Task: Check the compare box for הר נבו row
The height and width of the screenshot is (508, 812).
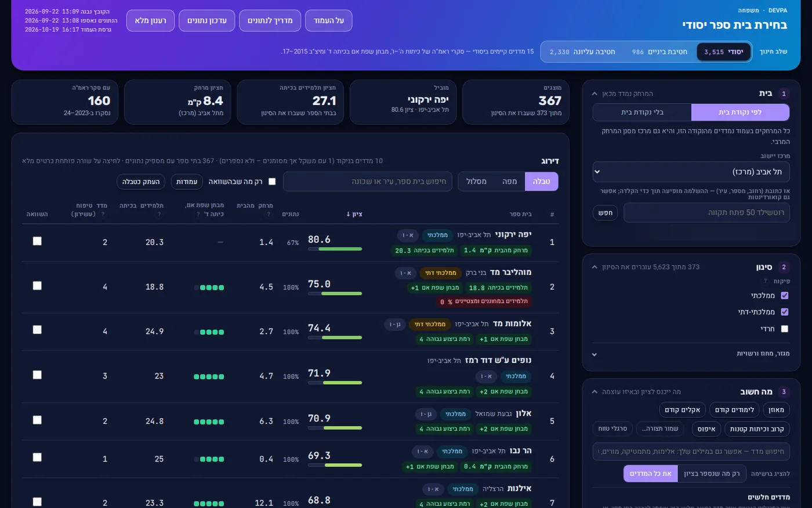Action: pos(37,457)
